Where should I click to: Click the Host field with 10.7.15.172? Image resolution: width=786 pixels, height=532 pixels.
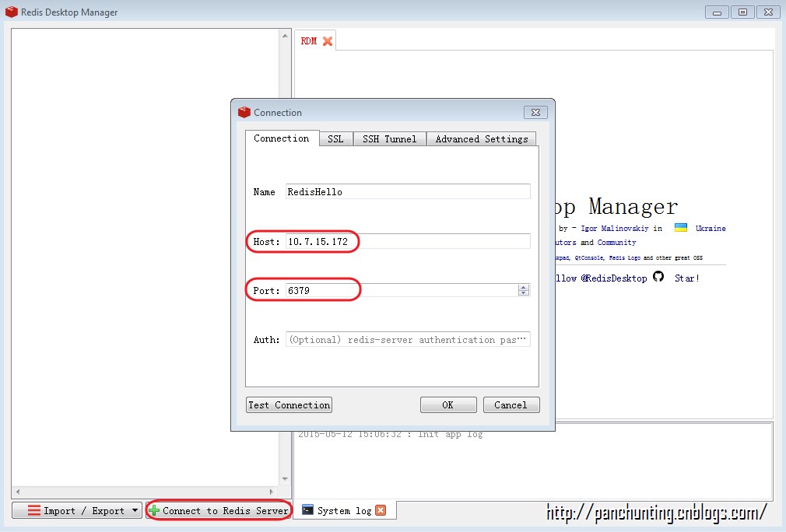pyautogui.click(x=408, y=241)
